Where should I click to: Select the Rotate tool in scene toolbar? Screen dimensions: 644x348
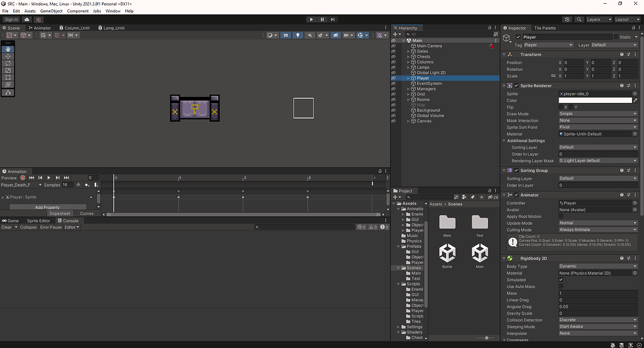8,63
